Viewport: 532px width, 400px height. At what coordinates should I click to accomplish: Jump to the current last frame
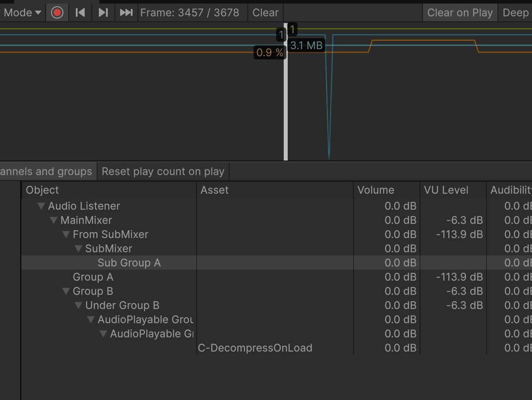126,12
